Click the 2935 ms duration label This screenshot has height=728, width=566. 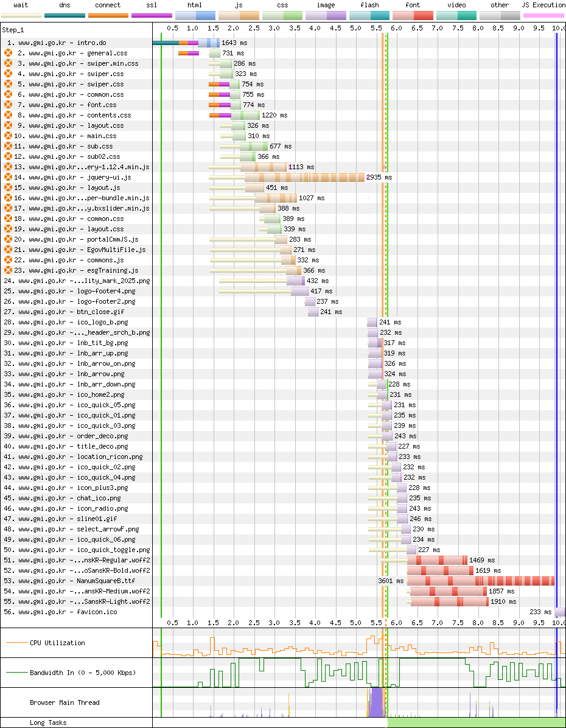point(379,177)
